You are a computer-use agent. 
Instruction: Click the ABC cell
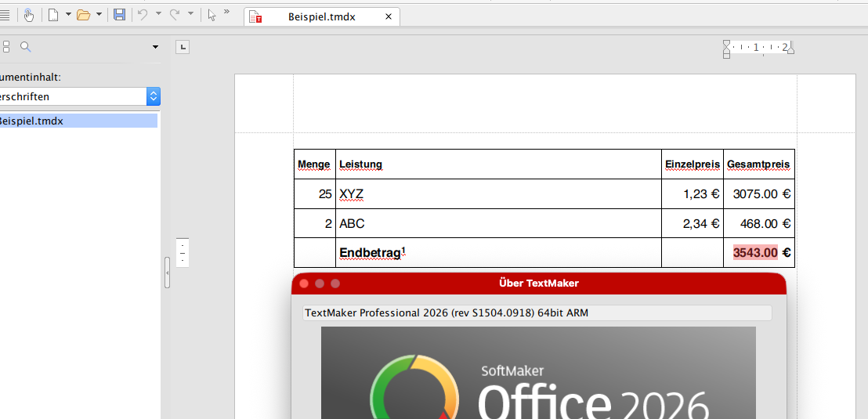tap(498, 224)
